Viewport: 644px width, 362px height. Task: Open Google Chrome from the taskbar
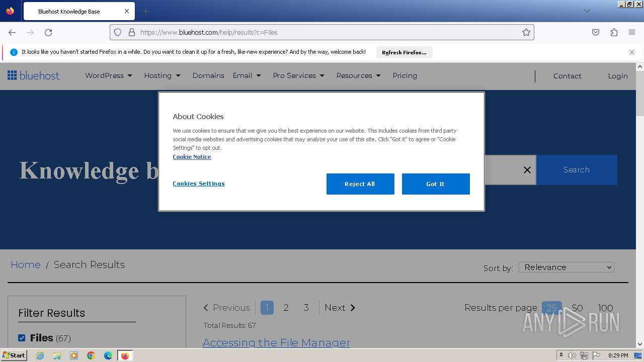(x=91, y=355)
